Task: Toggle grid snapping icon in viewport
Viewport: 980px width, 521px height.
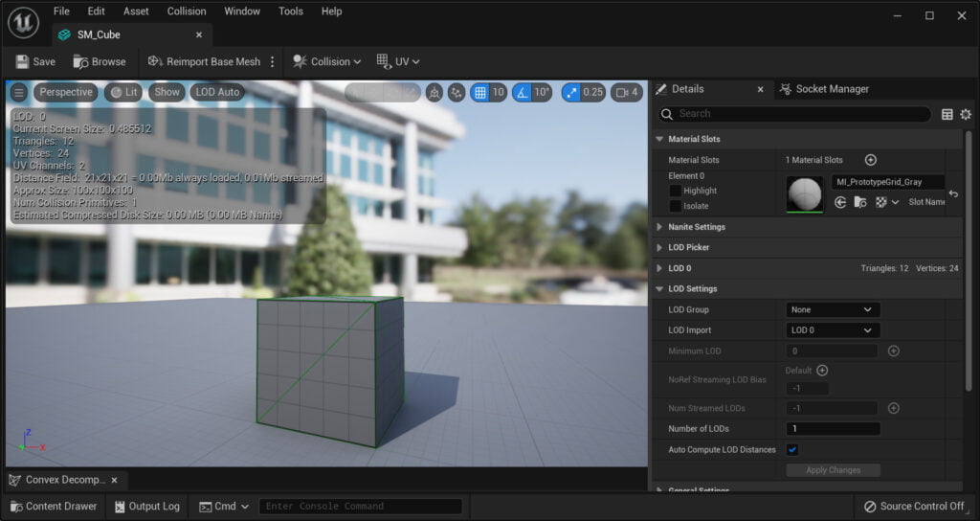Action: [x=480, y=93]
